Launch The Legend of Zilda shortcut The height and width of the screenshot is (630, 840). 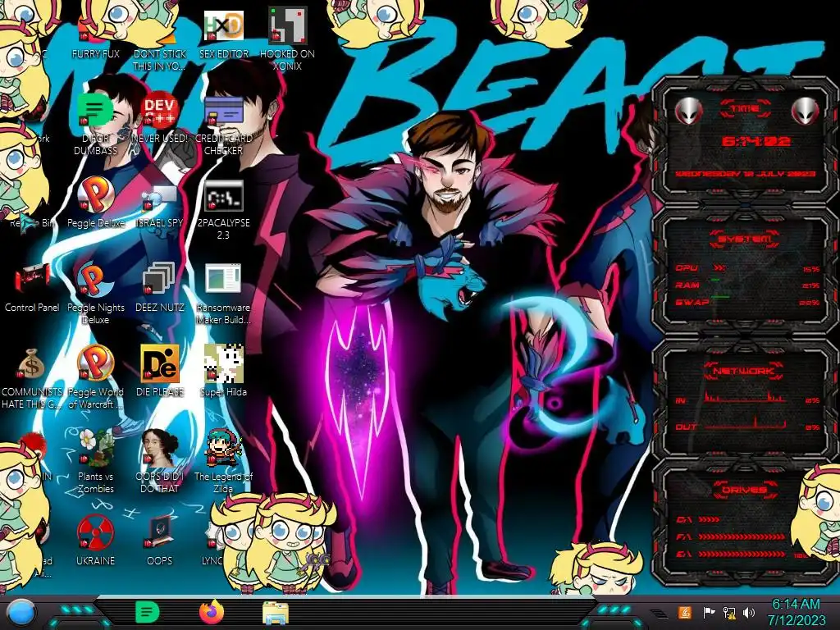(x=223, y=462)
